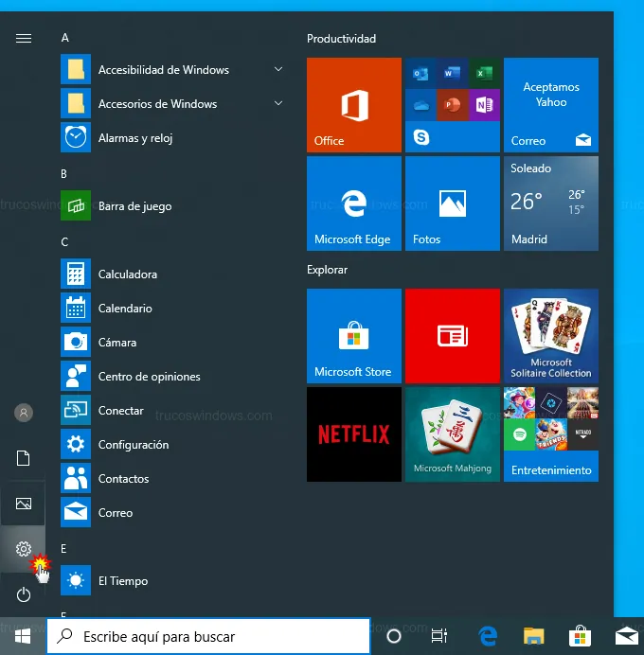Open the Pictures icon in the left rail
Viewport: 644px width, 655px height.
(x=24, y=504)
